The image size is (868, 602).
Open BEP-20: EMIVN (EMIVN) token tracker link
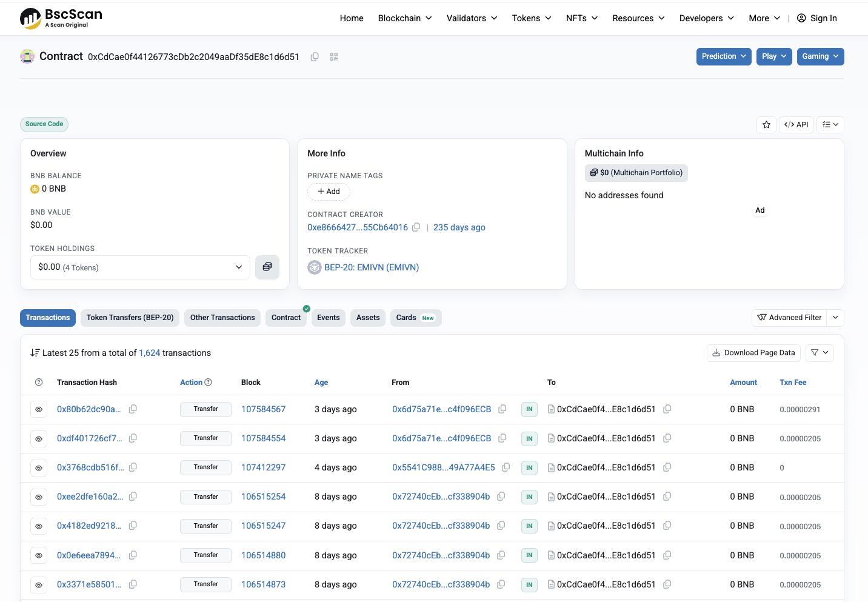[372, 267]
